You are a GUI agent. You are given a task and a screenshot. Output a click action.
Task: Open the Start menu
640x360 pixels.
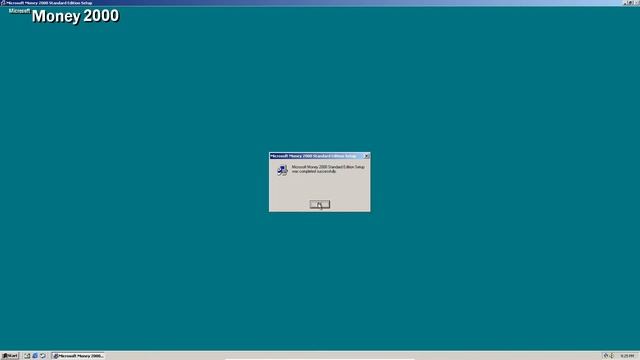10,356
